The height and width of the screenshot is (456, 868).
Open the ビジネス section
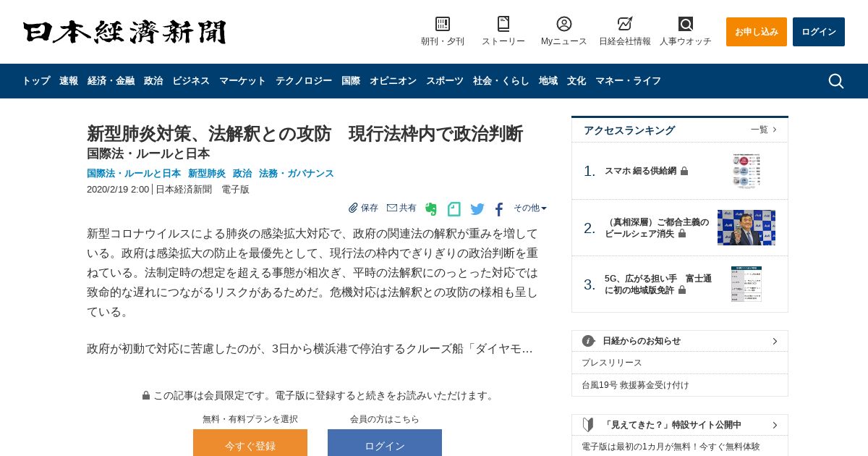[191, 81]
